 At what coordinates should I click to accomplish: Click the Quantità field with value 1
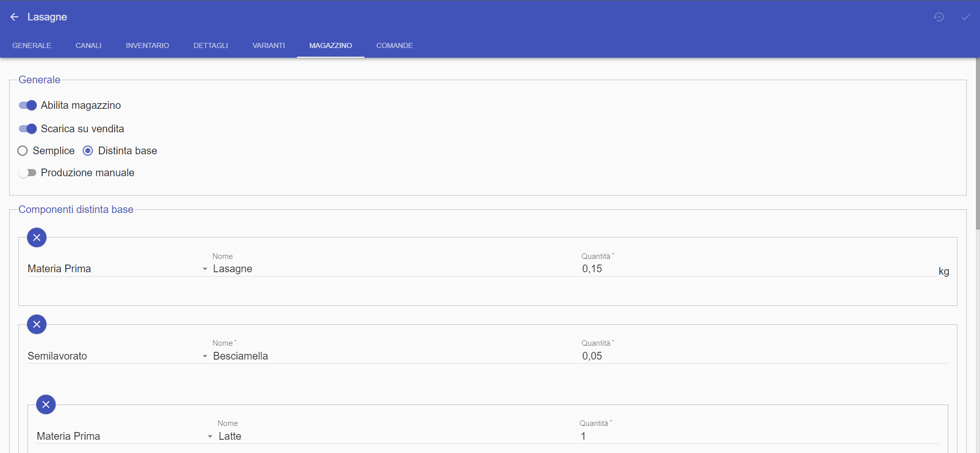coord(759,436)
